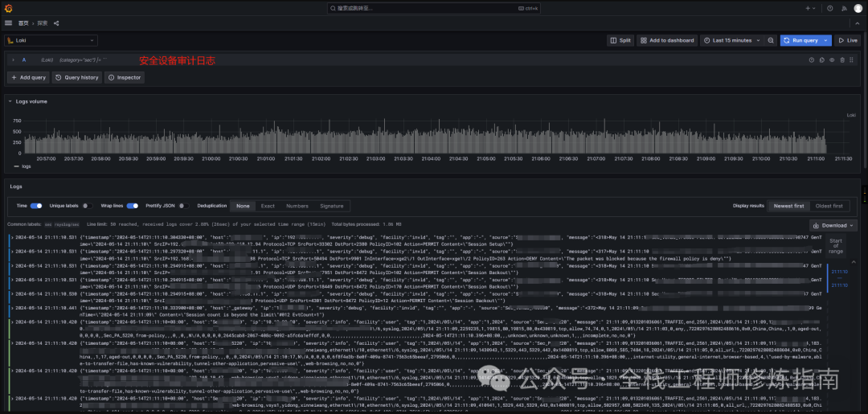Click the Add query button
This screenshot has height=414, width=868.
click(x=28, y=77)
